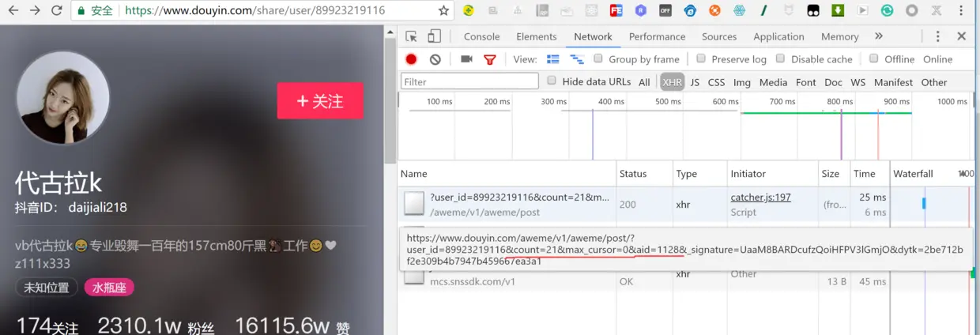
Task: Open the green circular sync extension
Action: 887,11
